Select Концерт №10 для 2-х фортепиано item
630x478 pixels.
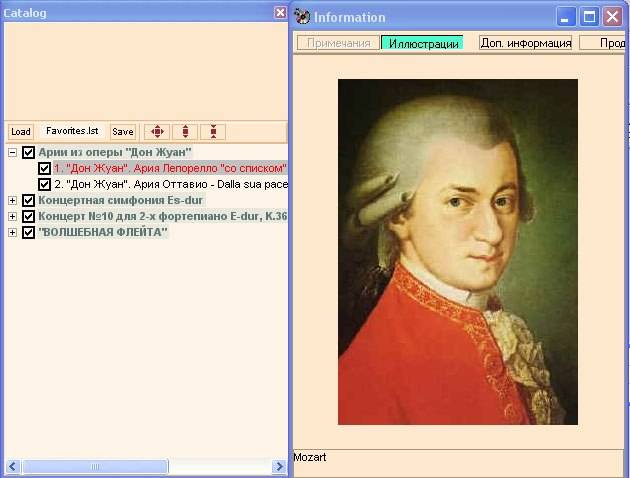163,216
